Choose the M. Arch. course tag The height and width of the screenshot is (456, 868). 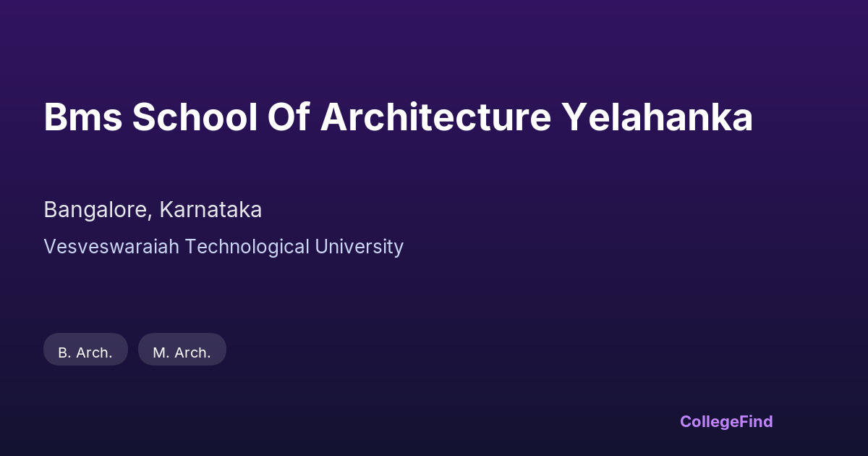(x=182, y=352)
